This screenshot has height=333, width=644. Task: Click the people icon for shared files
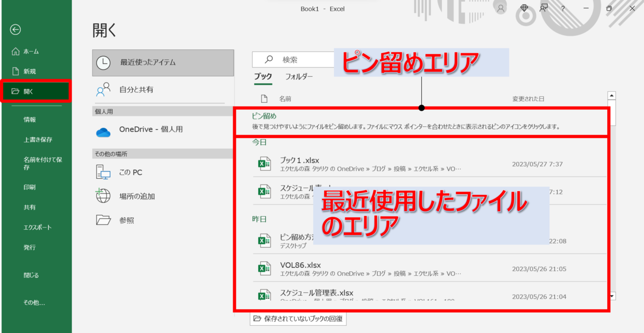(103, 89)
